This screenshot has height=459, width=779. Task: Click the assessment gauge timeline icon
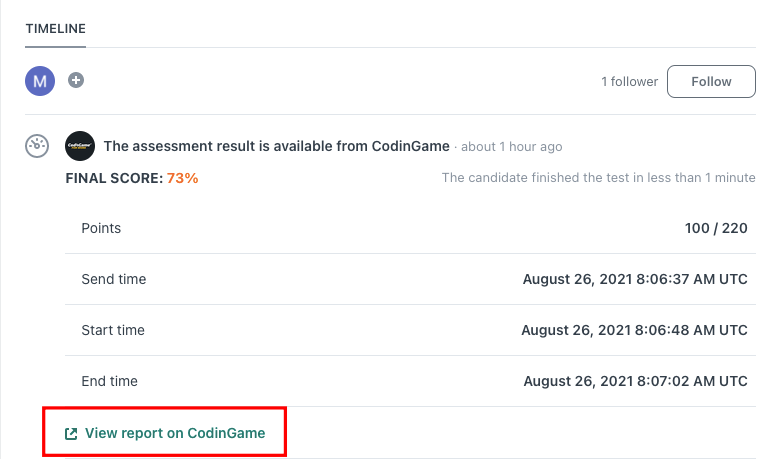click(x=37, y=146)
